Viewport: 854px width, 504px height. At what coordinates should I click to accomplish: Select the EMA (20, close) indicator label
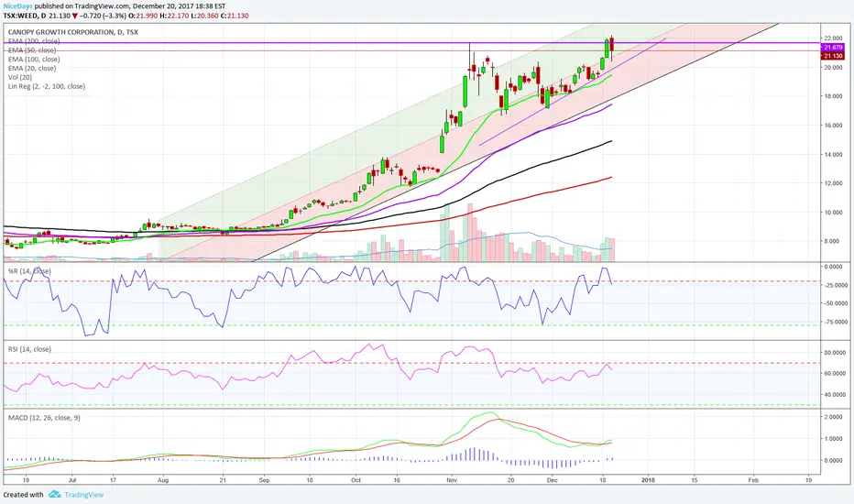(x=32, y=68)
